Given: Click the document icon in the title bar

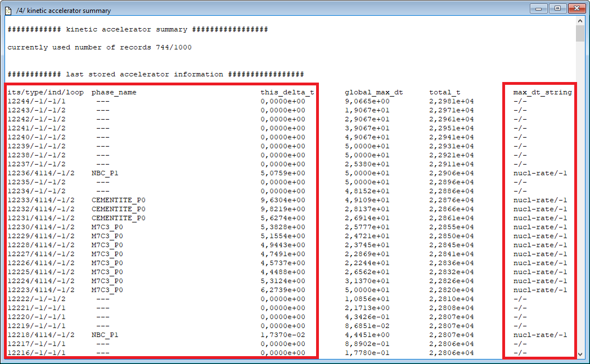Looking at the screenshot, I should click(8, 10).
